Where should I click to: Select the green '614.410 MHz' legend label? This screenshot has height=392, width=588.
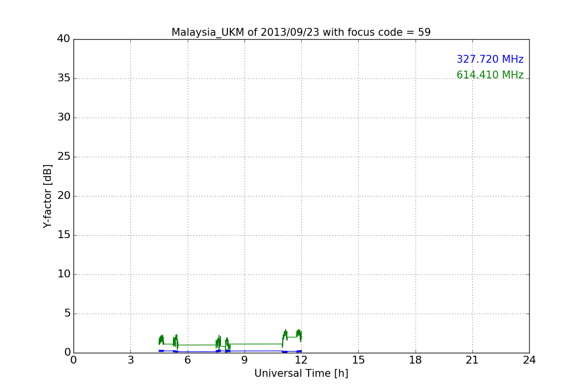tap(490, 75)
